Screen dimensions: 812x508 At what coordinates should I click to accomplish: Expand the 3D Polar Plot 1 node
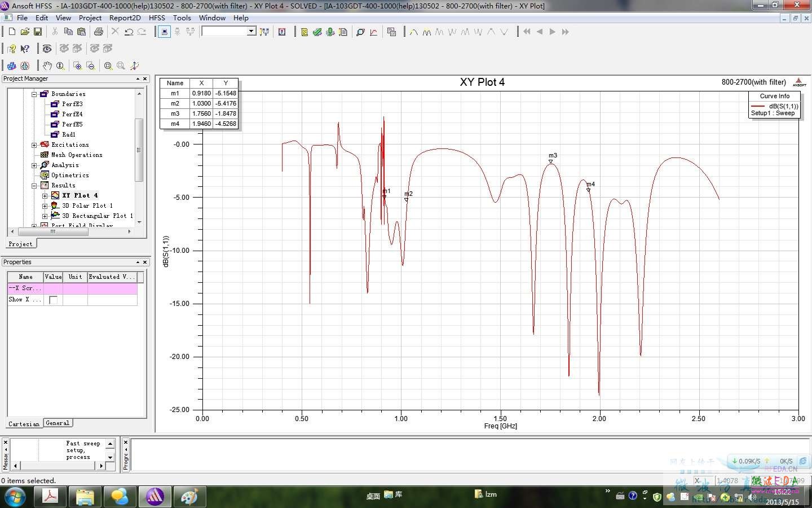[45, 206]
